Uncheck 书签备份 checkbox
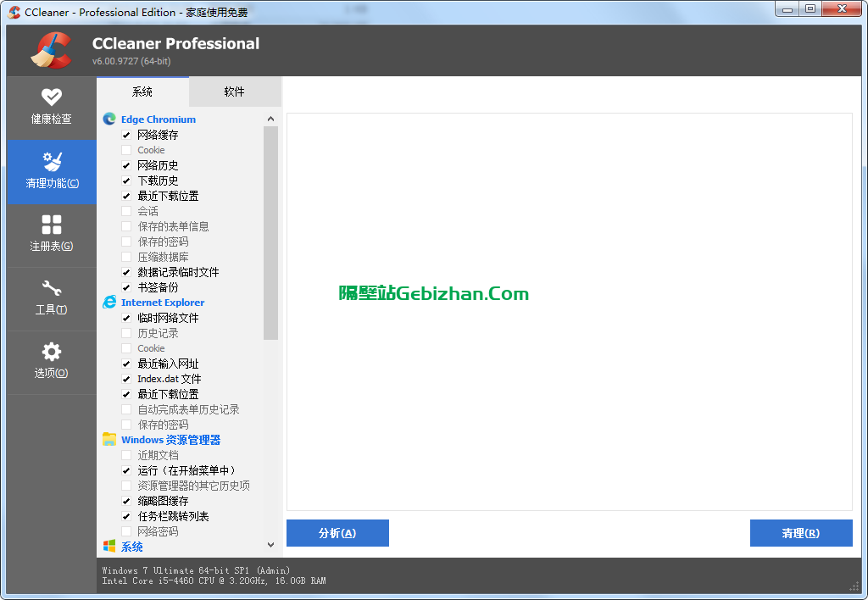868x600 pixels. pyautogui.click(x=126, y=288)
